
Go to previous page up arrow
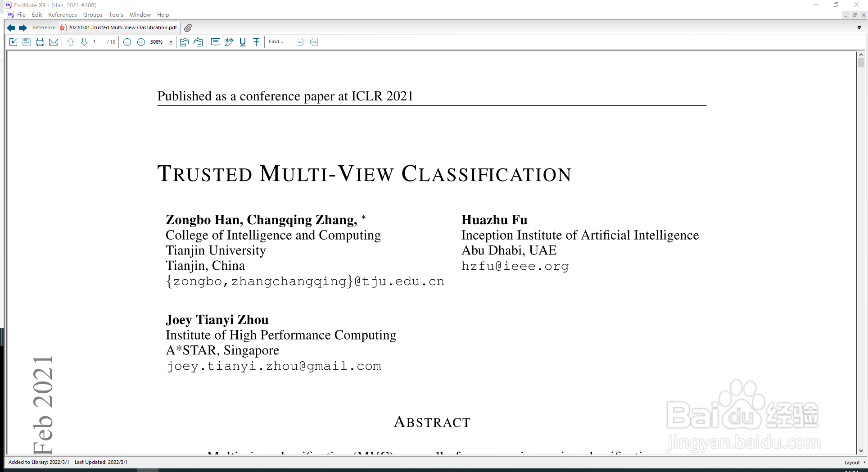71,42
